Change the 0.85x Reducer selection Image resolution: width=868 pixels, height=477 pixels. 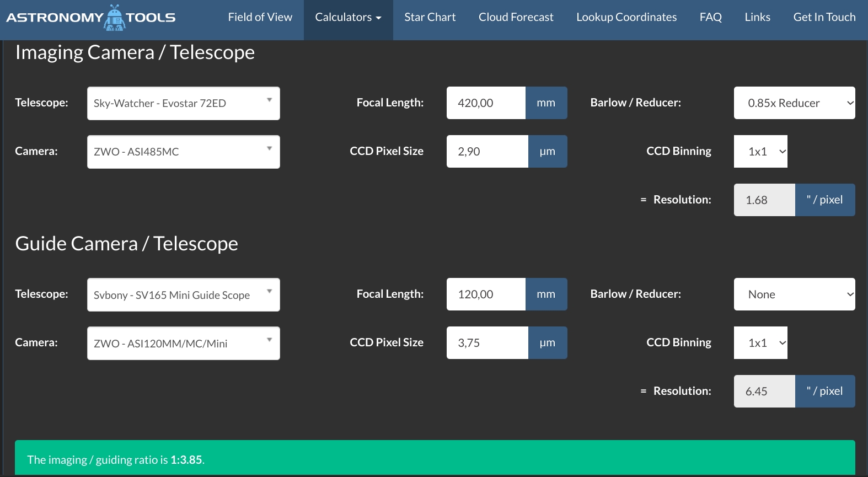click(x=794, y=103)
